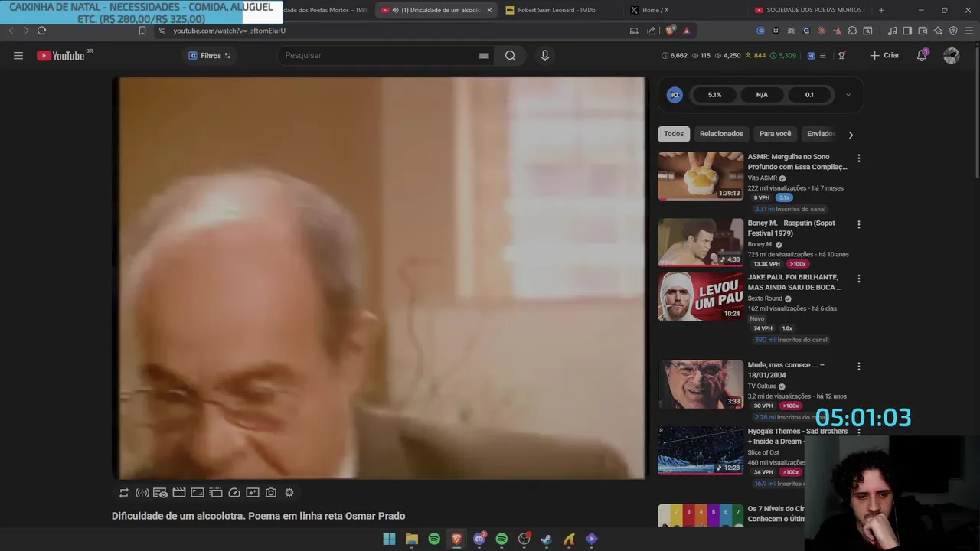Reload the page
Image resolution: width=980 pixels, height=551 pixels.
(x=41, y=31)
